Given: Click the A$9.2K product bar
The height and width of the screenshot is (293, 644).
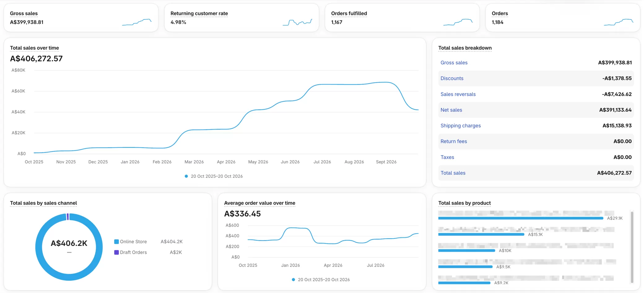Looking at the screenshot, I should point(464,283).
